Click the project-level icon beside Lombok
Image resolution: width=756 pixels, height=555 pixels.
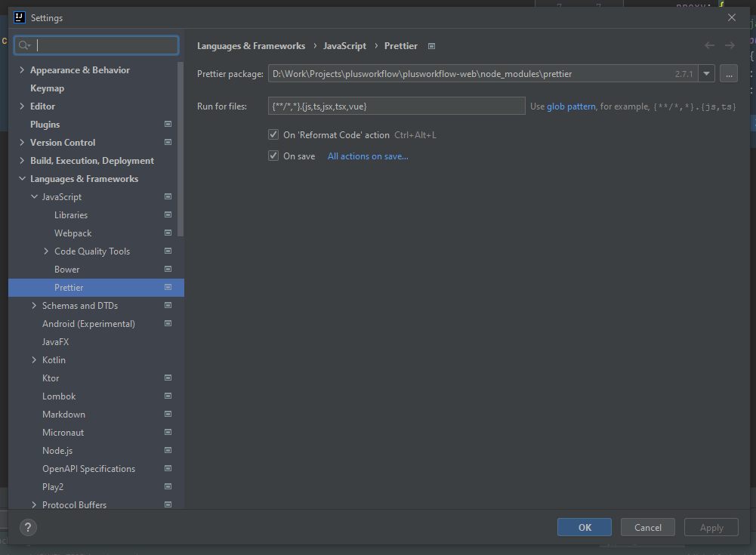click(x=168, y=396)
